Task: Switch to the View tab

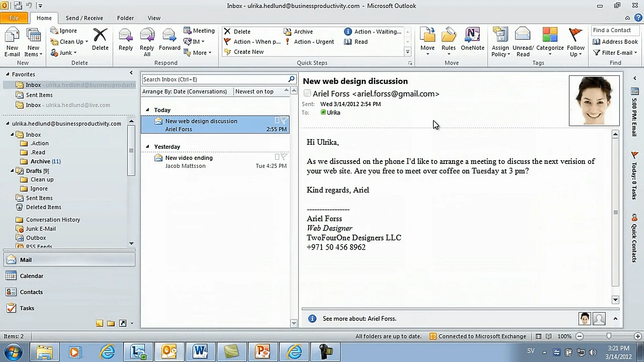Action: [x=154, y=18]
